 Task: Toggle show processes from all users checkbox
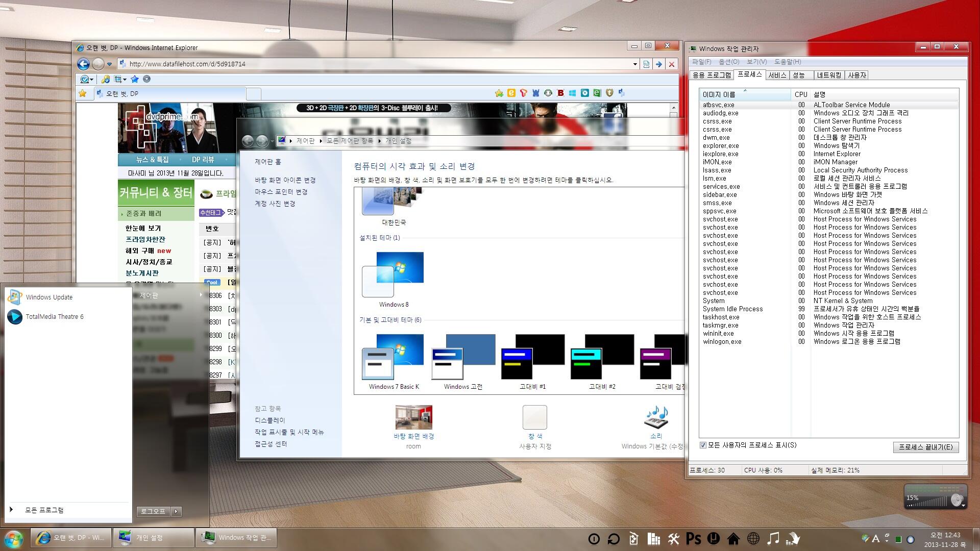(703, 445)
